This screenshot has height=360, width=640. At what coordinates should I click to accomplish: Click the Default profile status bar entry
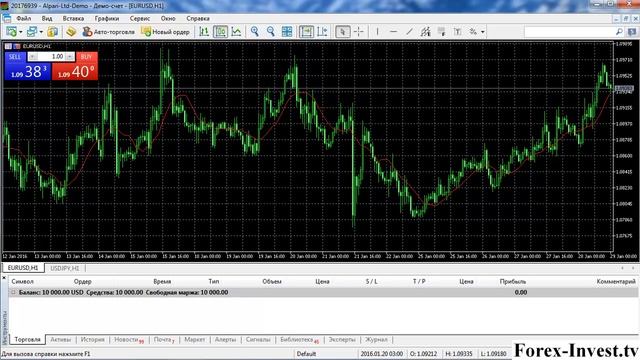click(x=306, y=353)
